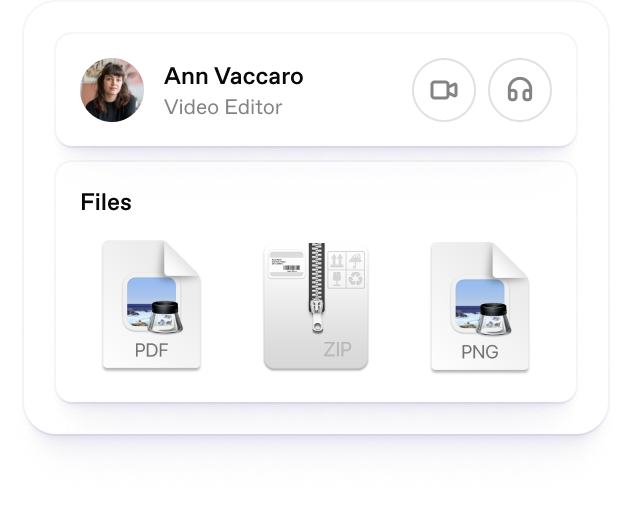632x506 pixels.
Task: Click the barcode sticker on the ZIP archive
Action: (287, 264)
